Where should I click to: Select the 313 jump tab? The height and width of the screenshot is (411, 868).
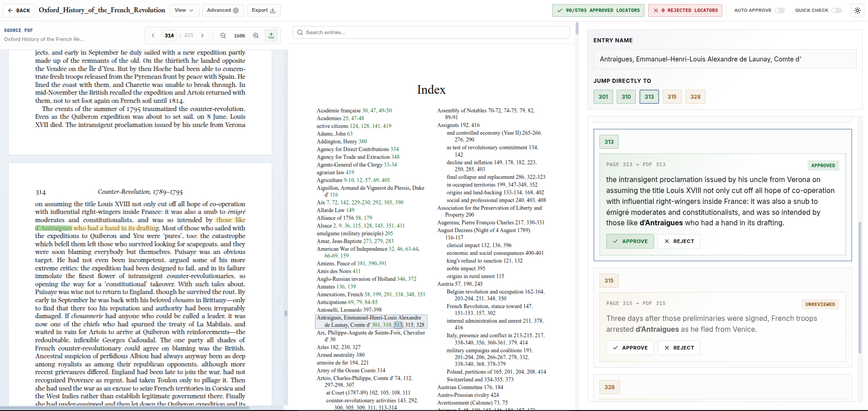click(649, 96)
